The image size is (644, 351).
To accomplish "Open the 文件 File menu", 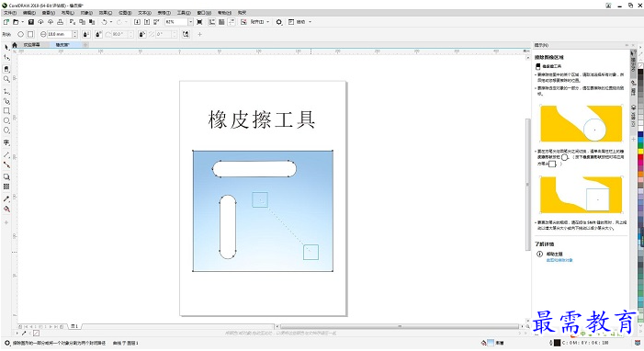I will pyautogui.click(x=10, y=13).
